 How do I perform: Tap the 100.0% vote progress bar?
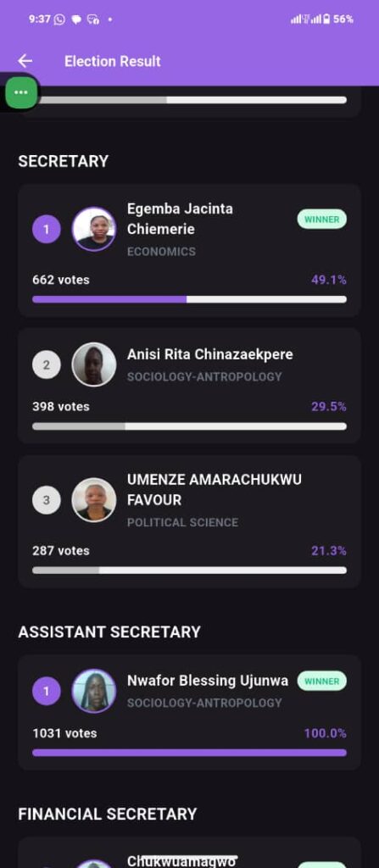[x=190, y=753]
